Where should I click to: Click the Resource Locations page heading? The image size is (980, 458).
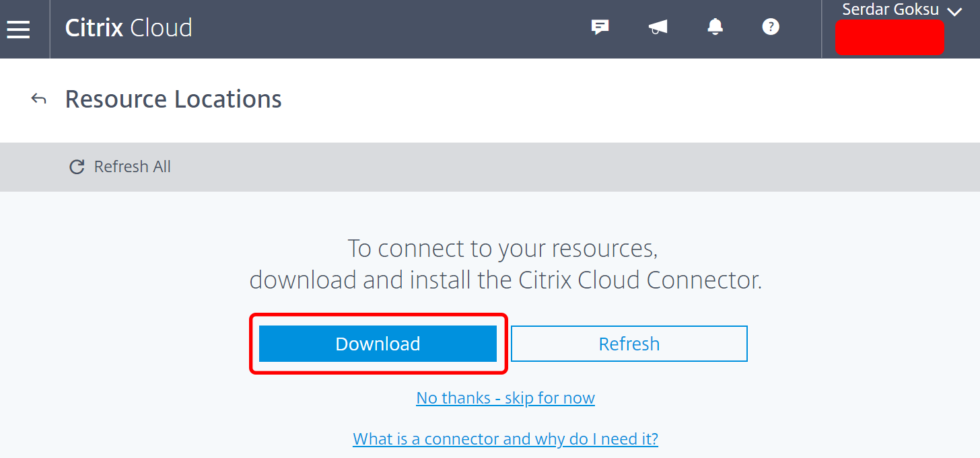pyautogui.click(x=174, y=100)
